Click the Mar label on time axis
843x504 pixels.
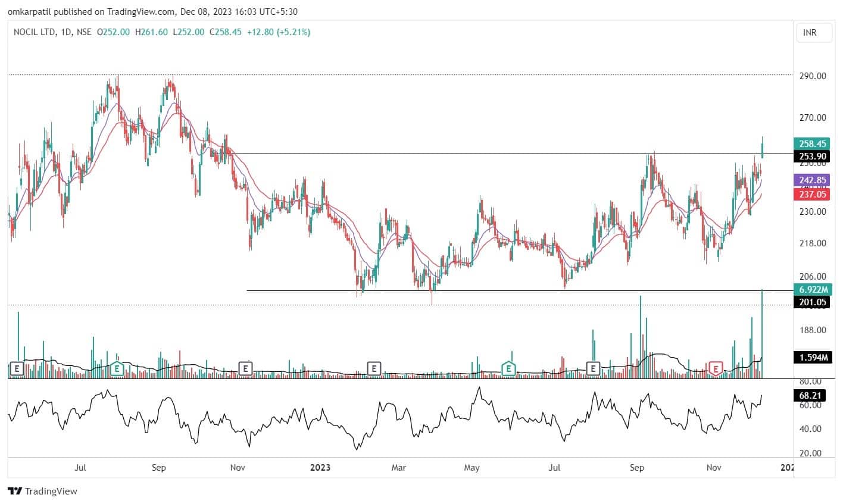(398, 468)
